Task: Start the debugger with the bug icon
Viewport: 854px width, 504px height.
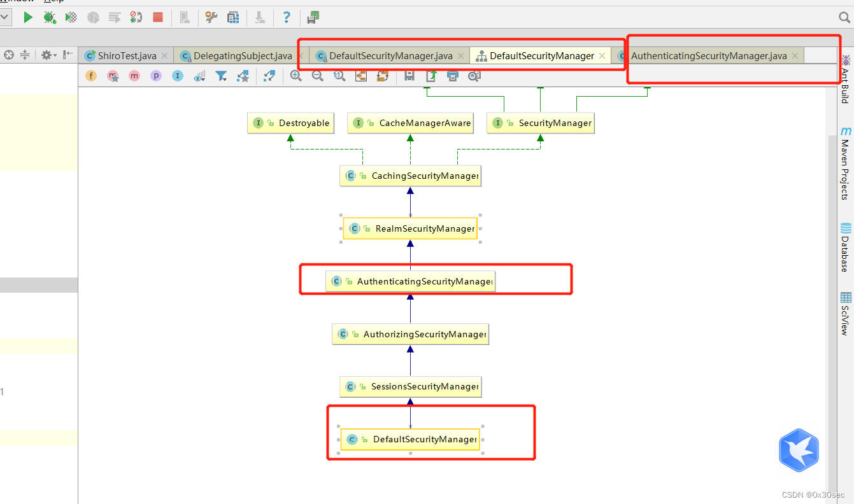Action: 49,18
